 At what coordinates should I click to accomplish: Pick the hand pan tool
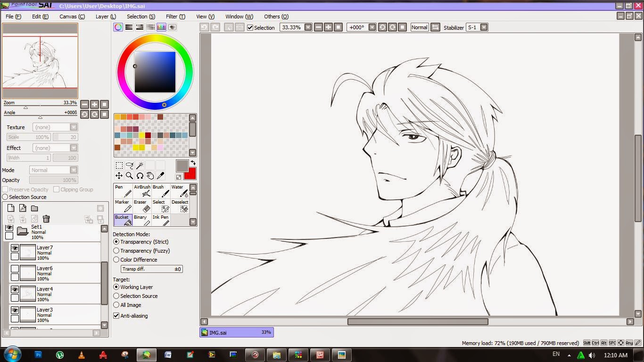[x=150, y=176]
